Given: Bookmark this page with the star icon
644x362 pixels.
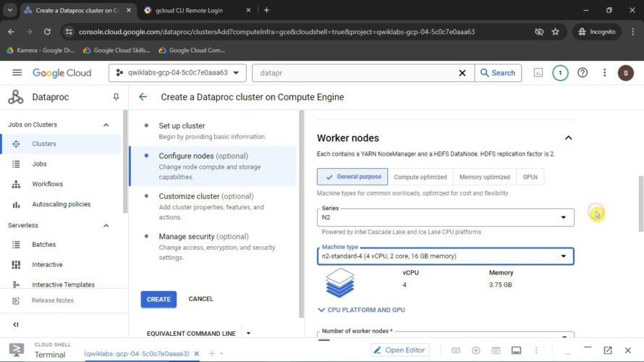Looking at the screenshot, I should click(555, 32).
